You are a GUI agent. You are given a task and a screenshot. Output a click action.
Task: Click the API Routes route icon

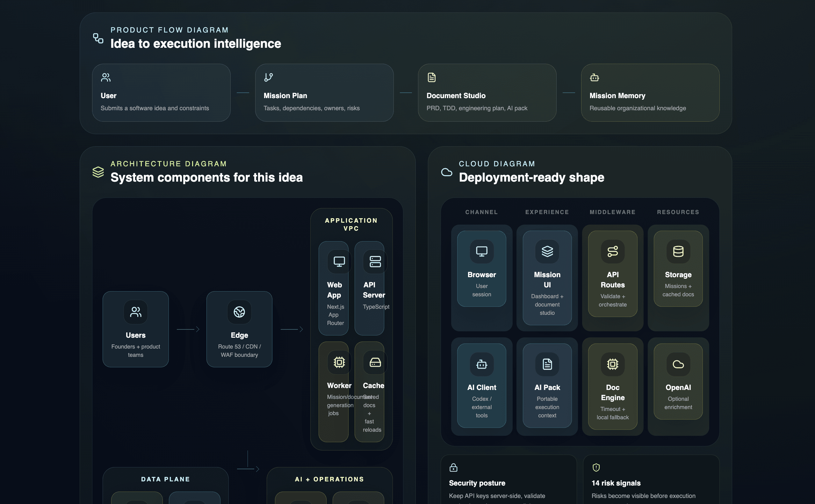613,251
